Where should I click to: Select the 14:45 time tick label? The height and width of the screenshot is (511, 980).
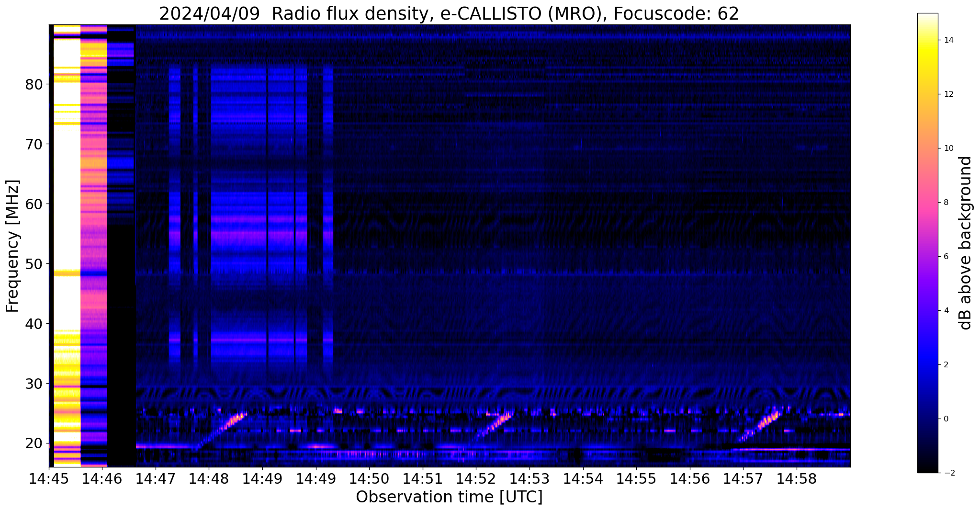tap(49, 479)
